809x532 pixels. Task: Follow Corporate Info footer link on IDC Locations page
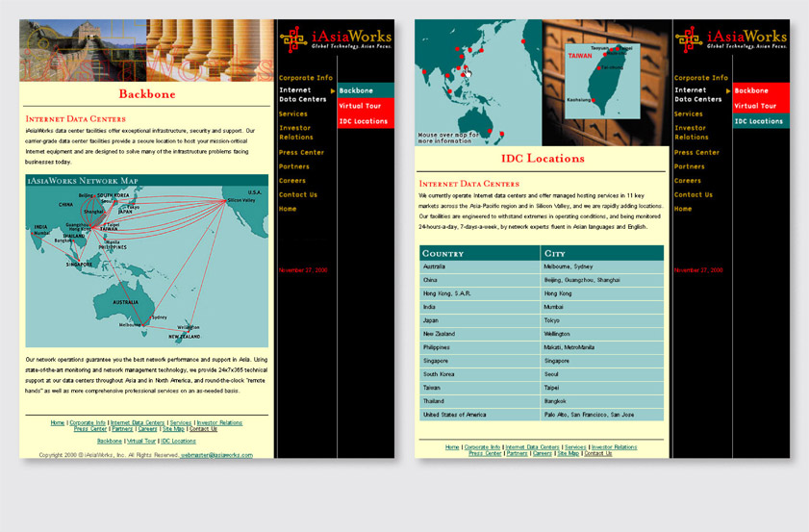(482, 446)
